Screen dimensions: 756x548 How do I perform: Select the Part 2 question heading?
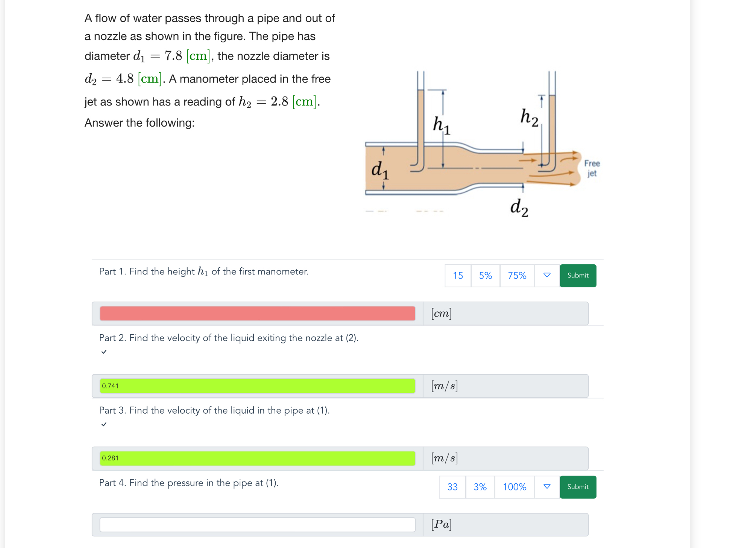(229, 338)
